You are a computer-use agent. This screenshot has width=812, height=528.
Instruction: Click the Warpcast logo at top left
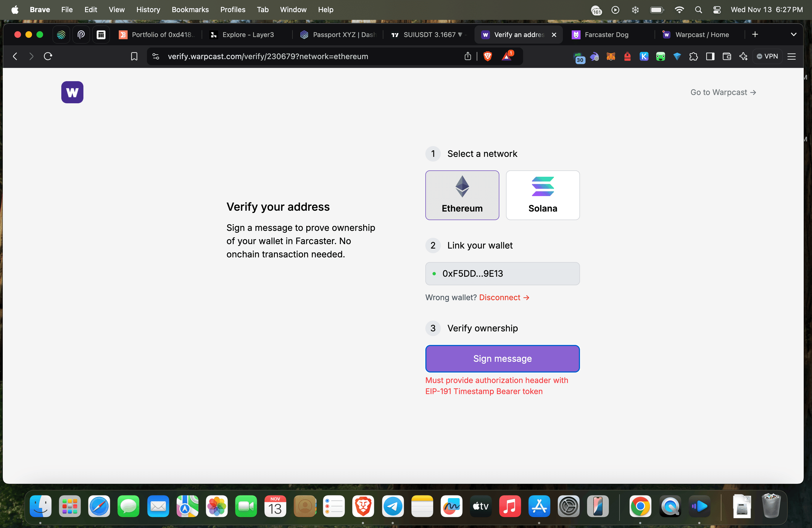tap(72, 92)
